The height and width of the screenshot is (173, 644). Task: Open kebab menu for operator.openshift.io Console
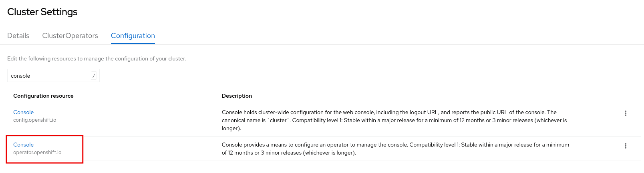click(625, 146)
